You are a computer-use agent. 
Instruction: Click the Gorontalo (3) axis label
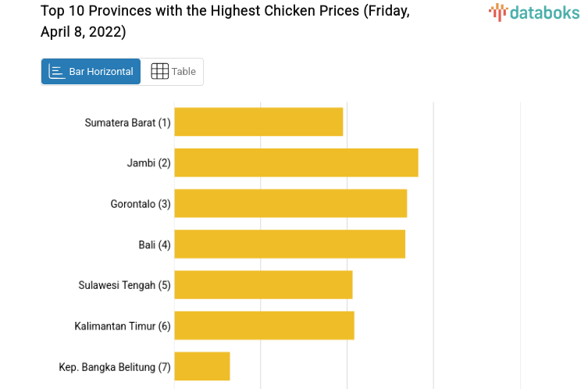pos(141,204)
